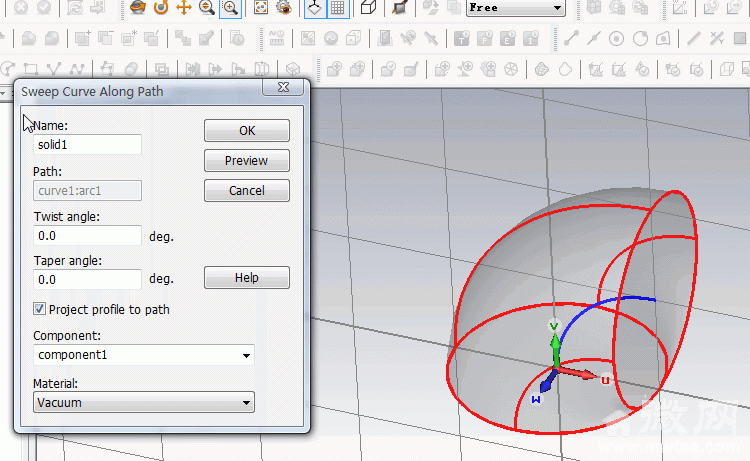
Task: Select the Rotate view tool
Action: pos(138,7)
